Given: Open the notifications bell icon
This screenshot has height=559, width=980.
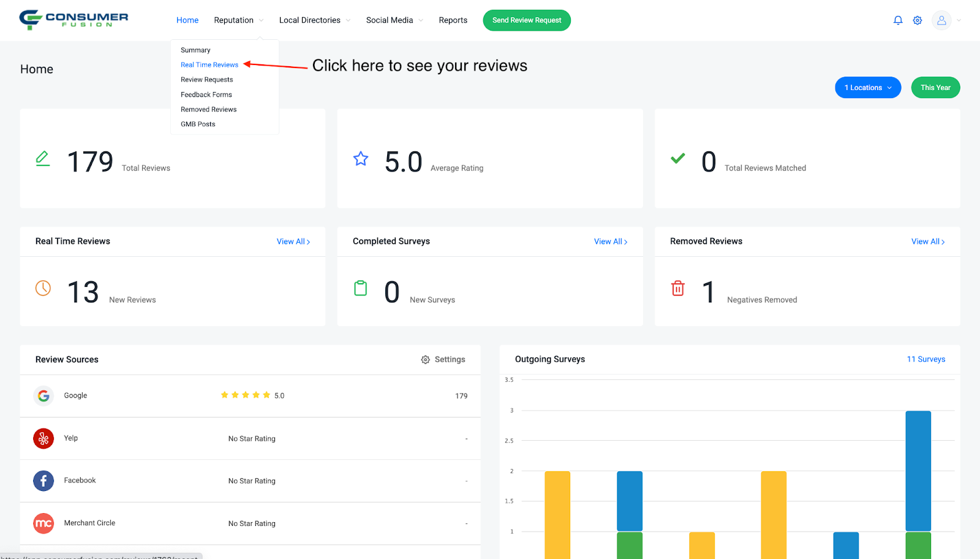Looking at the screenshot, I should tap(898, 20).
